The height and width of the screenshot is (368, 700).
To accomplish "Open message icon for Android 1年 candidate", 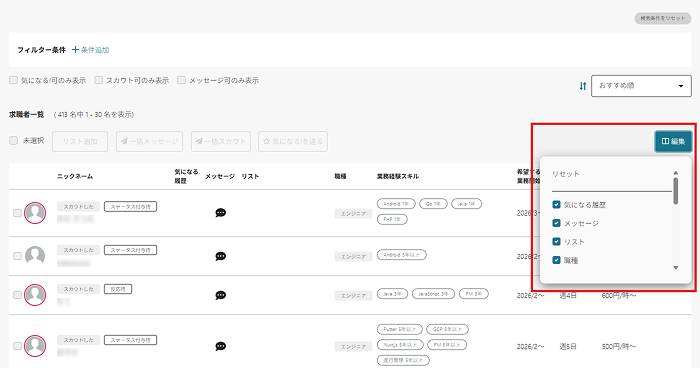I will click(x=221, y=213).
